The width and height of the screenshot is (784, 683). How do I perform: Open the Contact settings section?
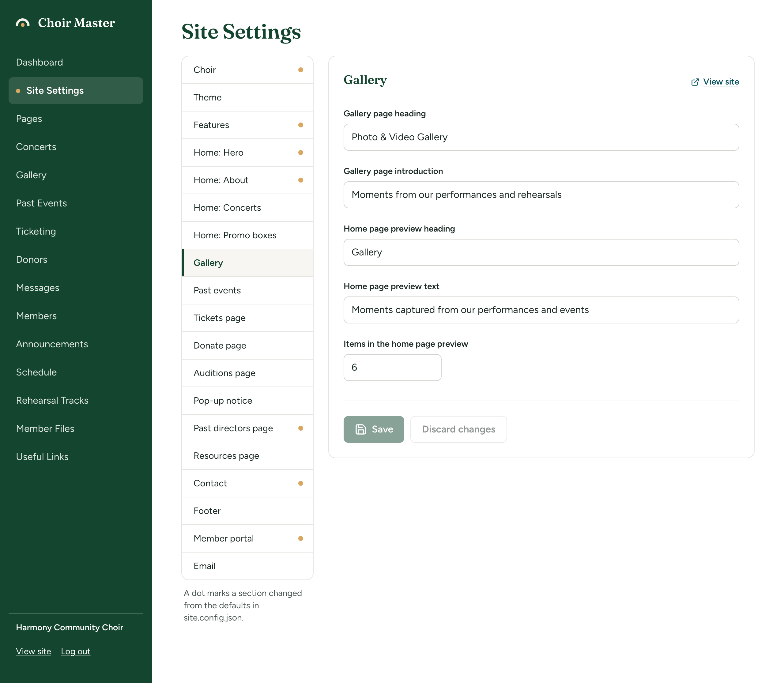click(x=247, y=484)
